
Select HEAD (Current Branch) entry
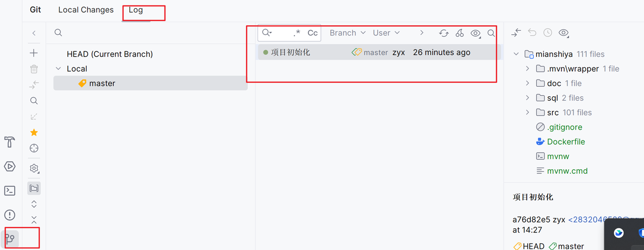(110, 54)
